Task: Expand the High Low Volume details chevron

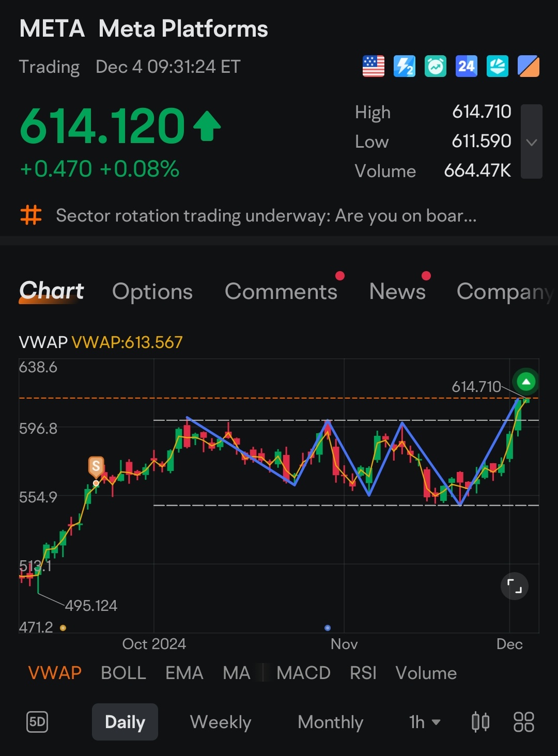Action: click(532, 141)
